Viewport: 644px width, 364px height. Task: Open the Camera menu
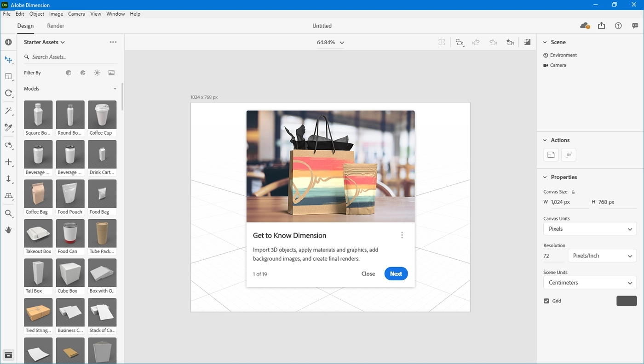[x=76, y=14]
